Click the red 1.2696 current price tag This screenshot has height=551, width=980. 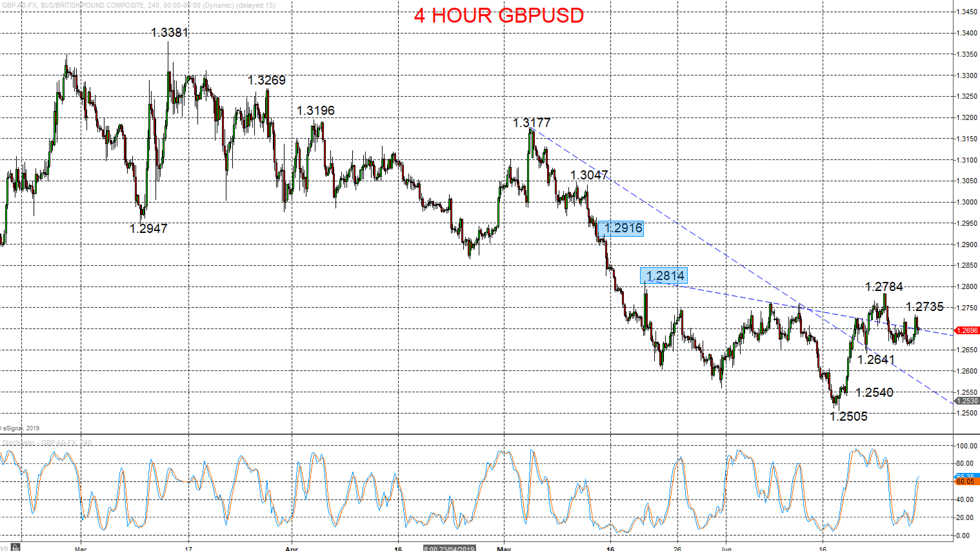[967, 330]
